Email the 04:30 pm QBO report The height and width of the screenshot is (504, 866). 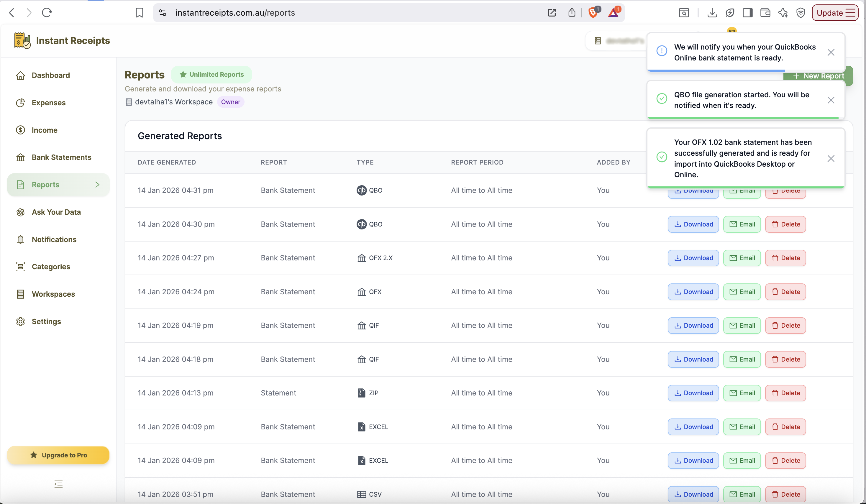742,224
